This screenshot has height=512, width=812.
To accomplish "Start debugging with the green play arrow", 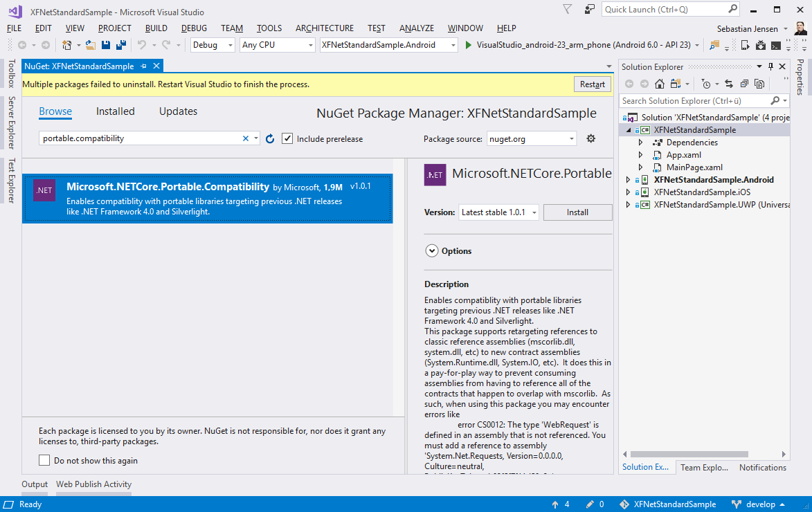I will coord(469,45).
